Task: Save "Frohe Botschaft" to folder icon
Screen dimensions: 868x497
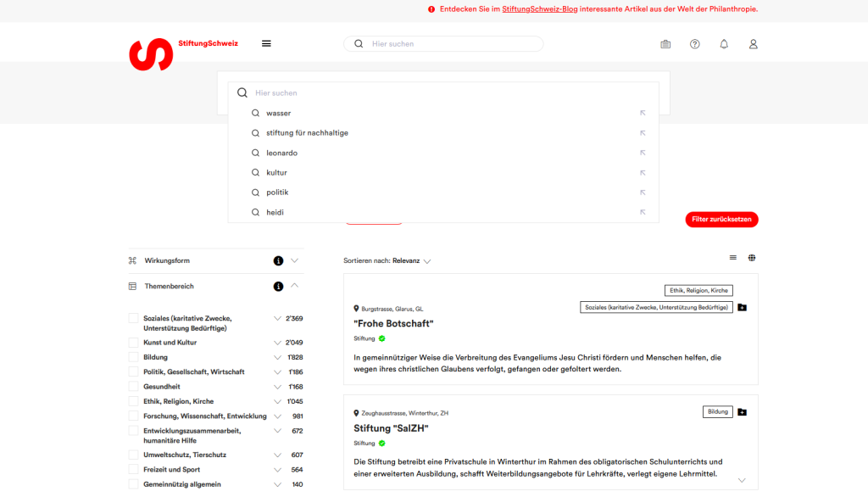Action: point(743,308)
